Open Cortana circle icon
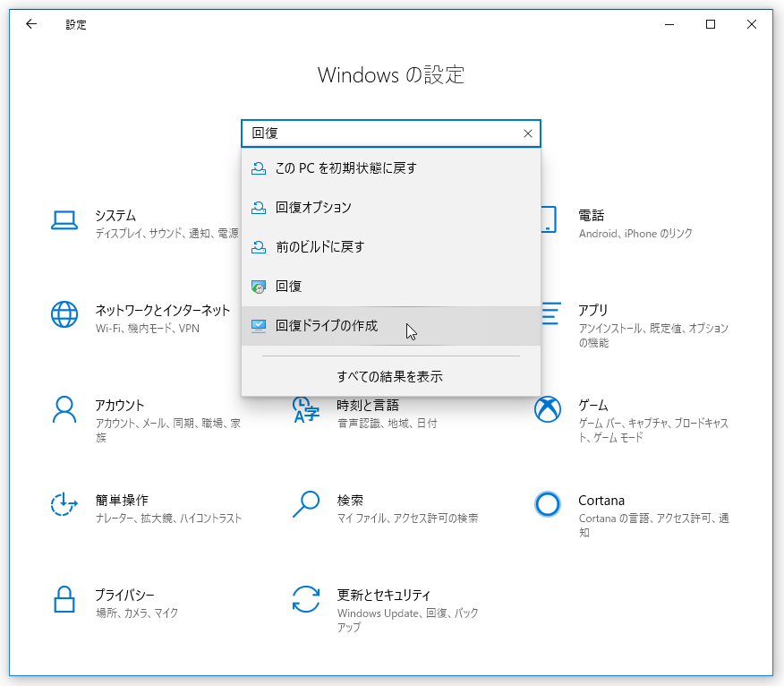This screenshot has width=784, height=686. tap(548, 504)
